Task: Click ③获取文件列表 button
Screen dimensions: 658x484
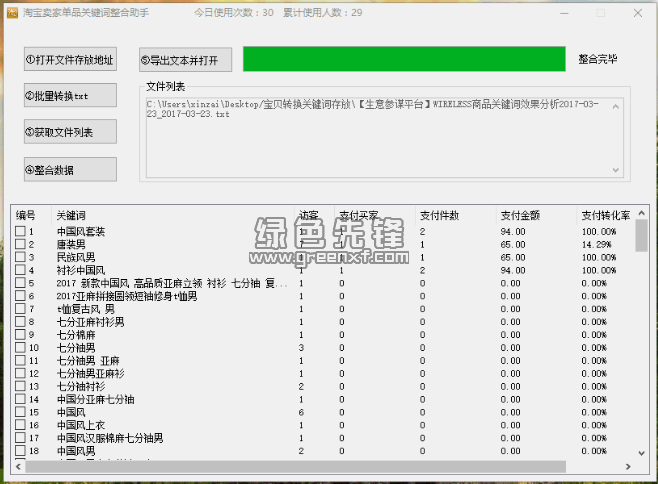Action: 70,132
